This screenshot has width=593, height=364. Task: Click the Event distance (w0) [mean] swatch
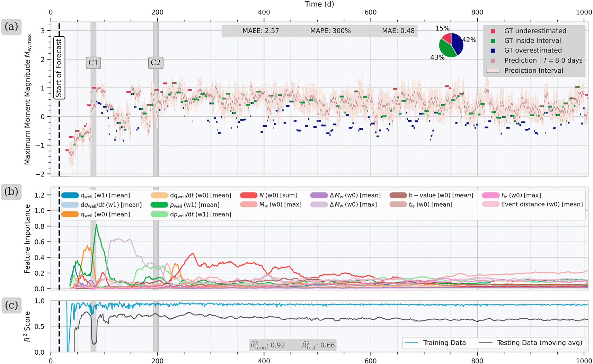click(x=490, y=204)
